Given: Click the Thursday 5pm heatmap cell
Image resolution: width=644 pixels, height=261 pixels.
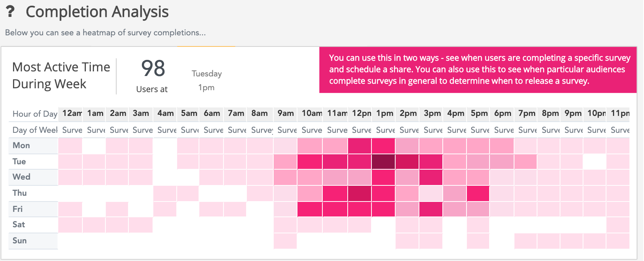Looking at the screenshot, I should point(478,193).
